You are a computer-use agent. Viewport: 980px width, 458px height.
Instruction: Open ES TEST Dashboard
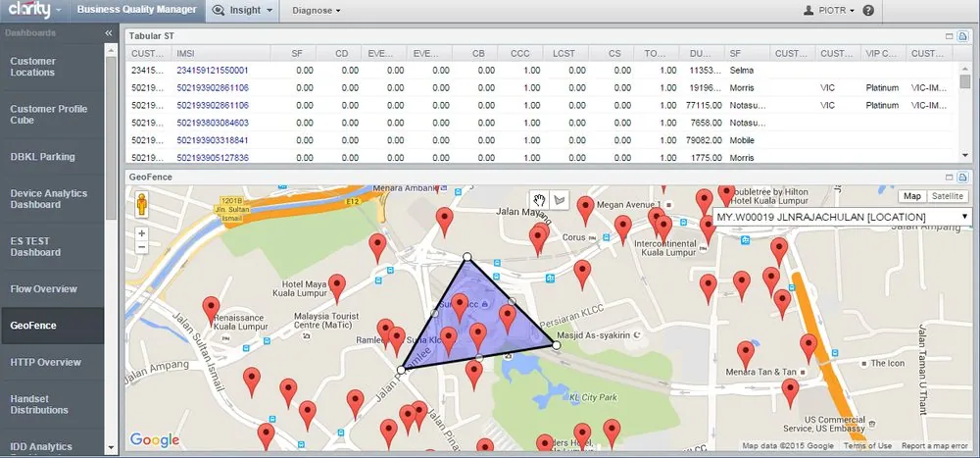click(x=53, y=246)
